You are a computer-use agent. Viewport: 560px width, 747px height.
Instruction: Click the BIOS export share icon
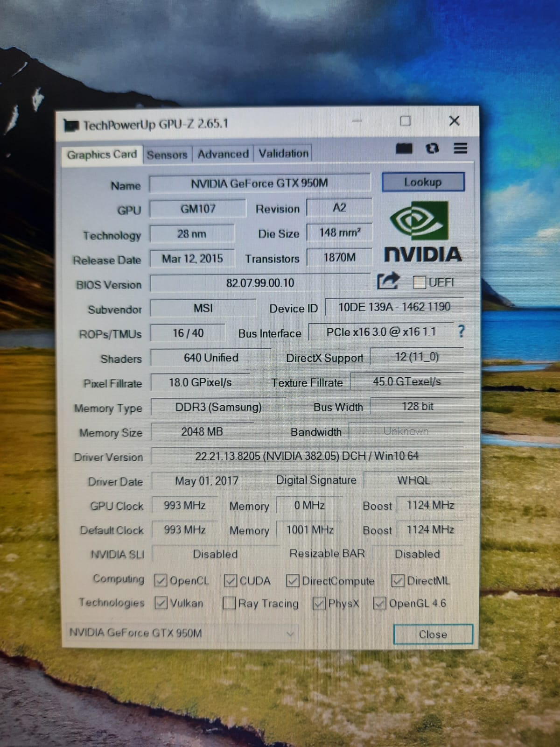tap(388, 281)
